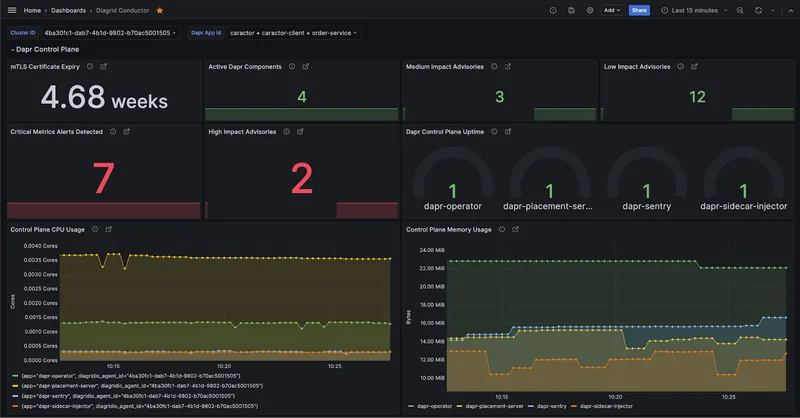Image resolution: width=800 pixels, height=418 pixels.
Task: Go to Home breadcrumb
Action: tap(32, 10)
